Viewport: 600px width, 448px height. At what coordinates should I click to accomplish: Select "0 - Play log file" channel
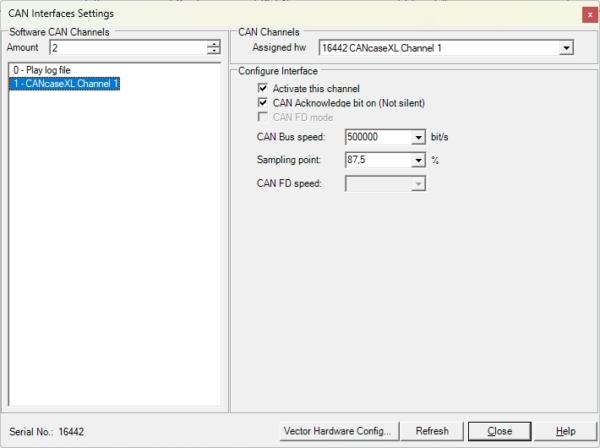(x=43, y=72)
